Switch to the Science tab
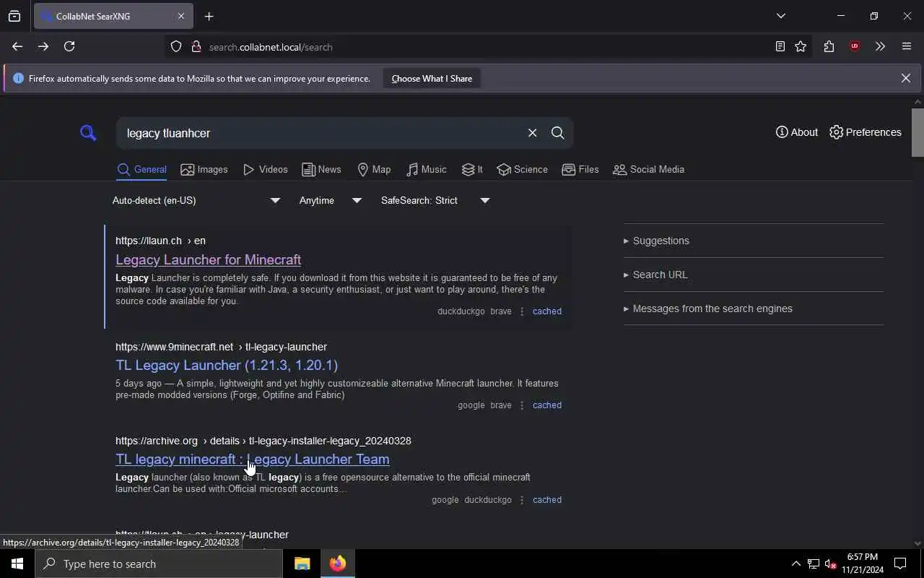Image resolution: width=924 pixels, height=578 pixels. click(x=522, y=169)
